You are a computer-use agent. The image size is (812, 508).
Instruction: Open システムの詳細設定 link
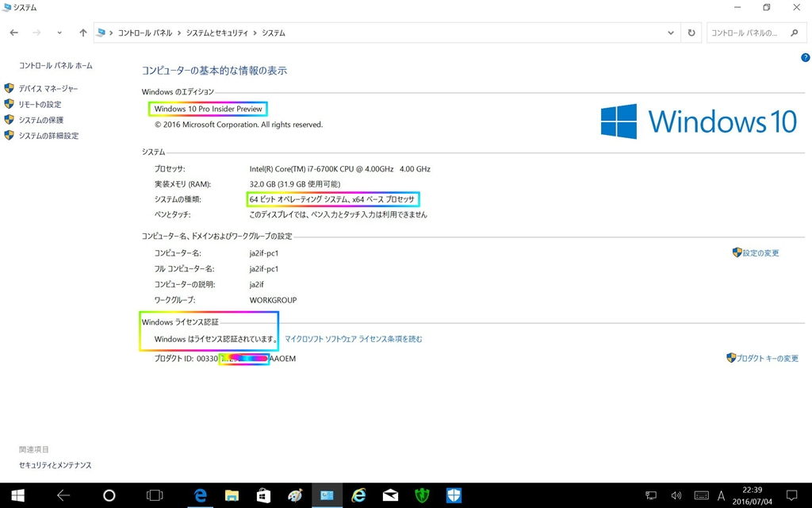tap(48, 135)
